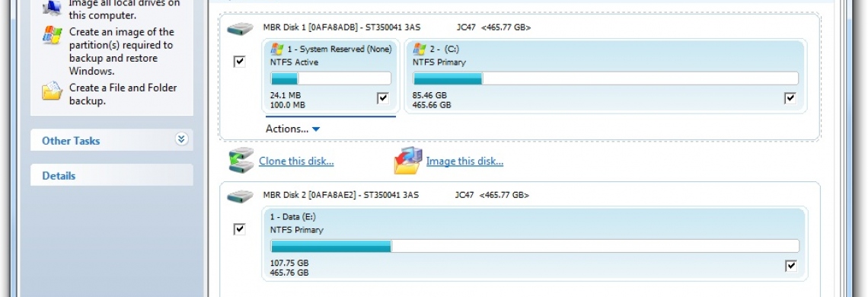Screen dimensions: 868x297
Task: Uncheck the MBR Disk 2 checkbox
Action: 239,229
